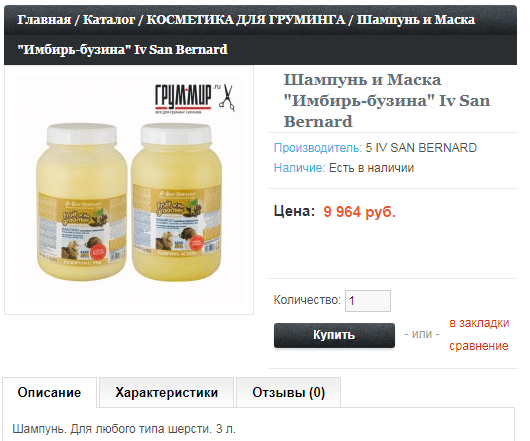Click the price 9 964 руб.
Image resolution: width=530 pixels, height=441 pixels.
click(x=359, y=212)
